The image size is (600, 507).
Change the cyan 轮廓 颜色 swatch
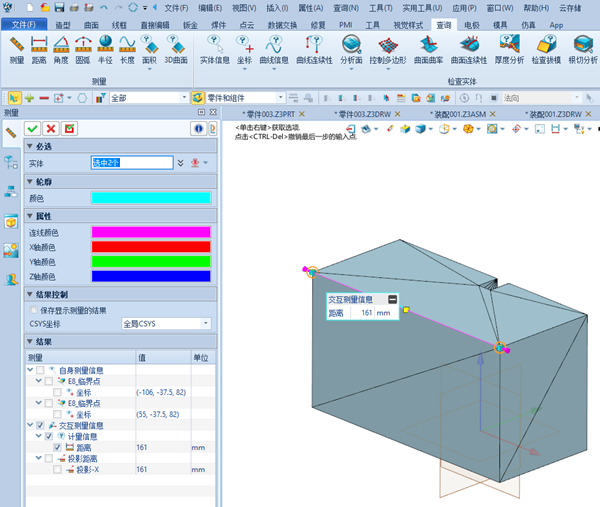(x=151, y=198)
